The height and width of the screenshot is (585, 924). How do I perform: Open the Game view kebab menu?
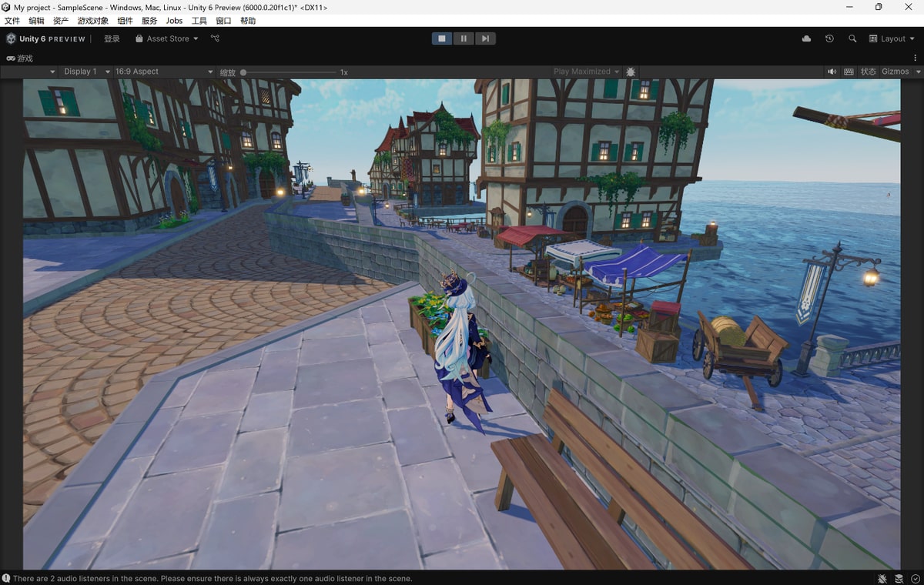(916, 58)
